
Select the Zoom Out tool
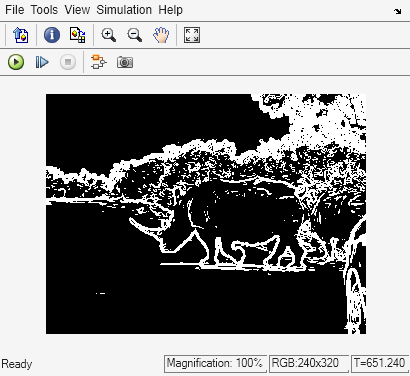click(135, 35)
